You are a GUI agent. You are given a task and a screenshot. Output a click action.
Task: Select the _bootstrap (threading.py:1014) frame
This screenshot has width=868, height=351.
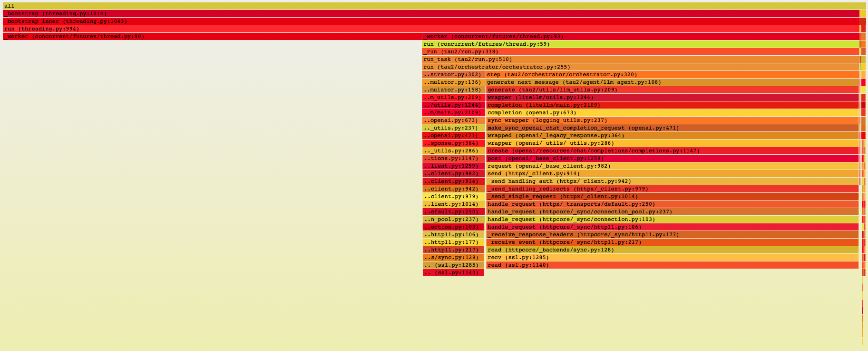point(428,13)
